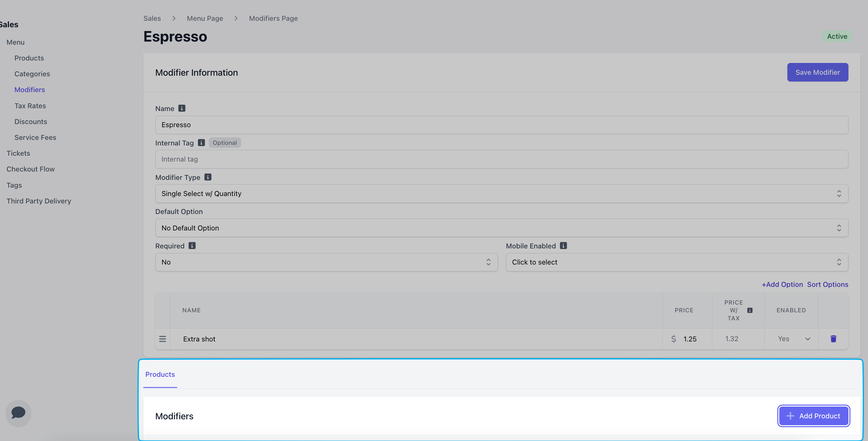Click the Internal Tag info icon
This screenshot has width=868, height=441.
201,143
